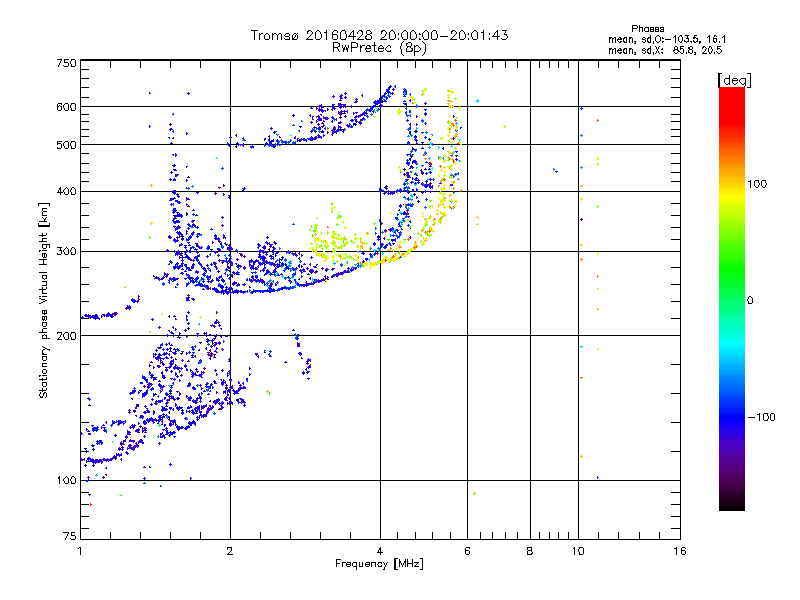Image resolution: width=800 pixels, height=600 pixels.
Task: Click the black bottom of the phase colorbar
Action: click(x=732, y=503)
